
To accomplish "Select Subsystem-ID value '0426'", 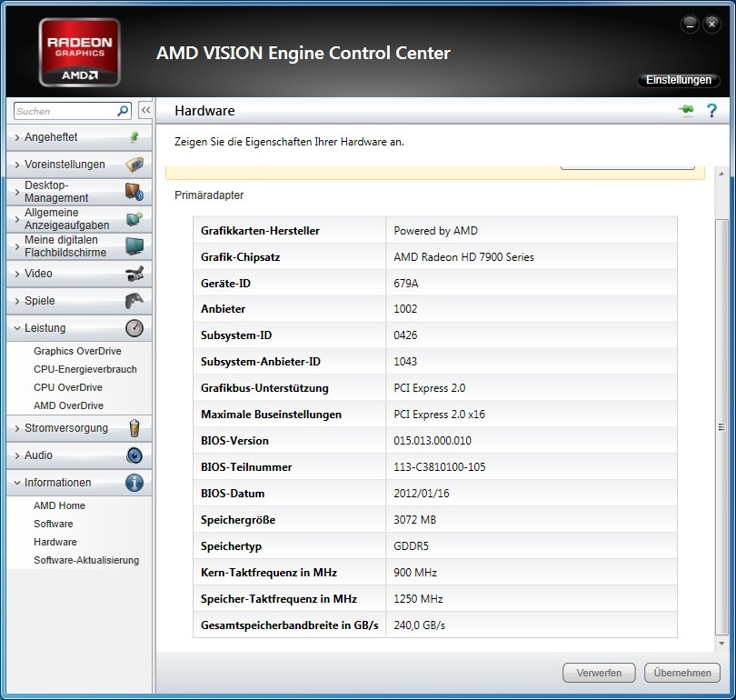I will point(405,335).
